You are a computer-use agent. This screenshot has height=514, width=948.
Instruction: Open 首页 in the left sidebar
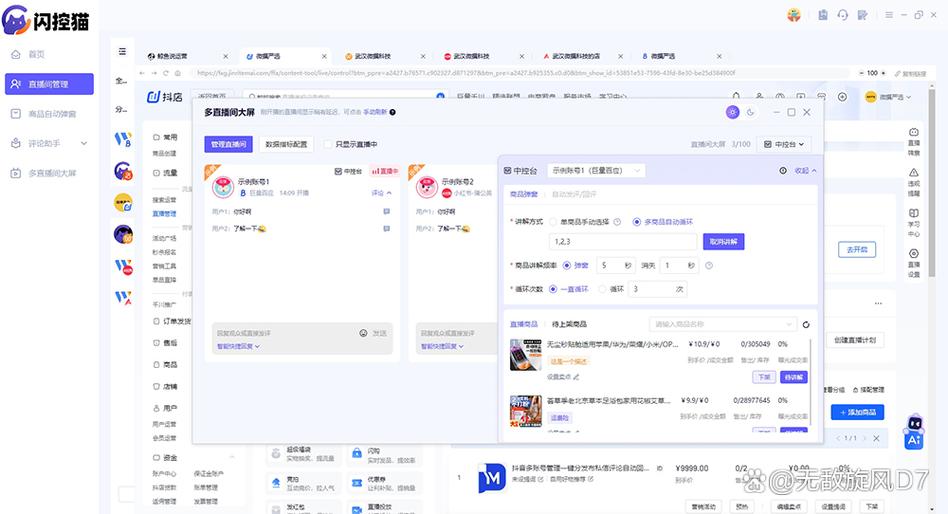pyautogui.click(x=36, y=54)
